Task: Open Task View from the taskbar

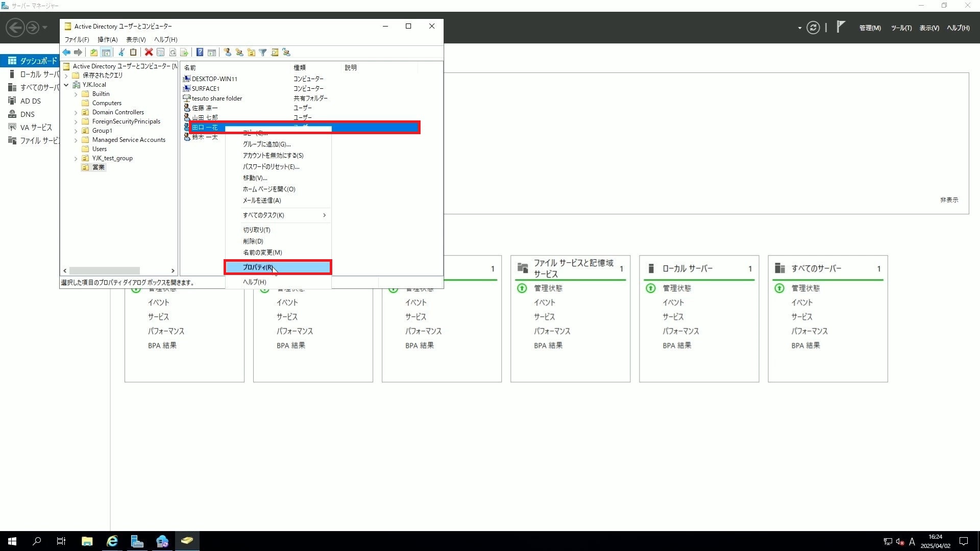Action: [61, 541]
